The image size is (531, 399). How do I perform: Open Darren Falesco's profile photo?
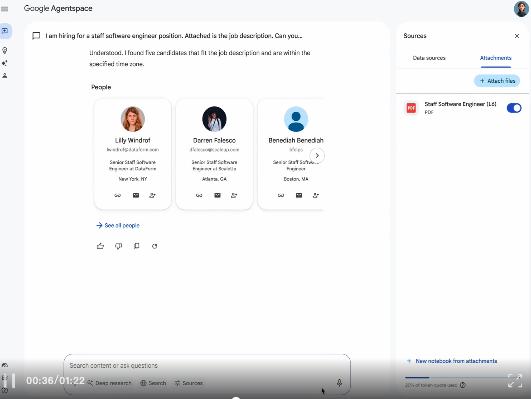[214, 119]
